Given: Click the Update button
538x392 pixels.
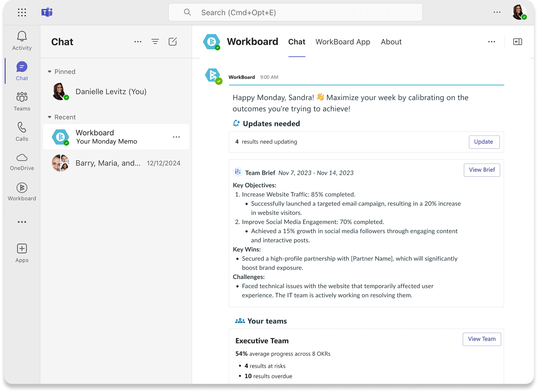Looking at the screenshot, I should tap(484, 142).
